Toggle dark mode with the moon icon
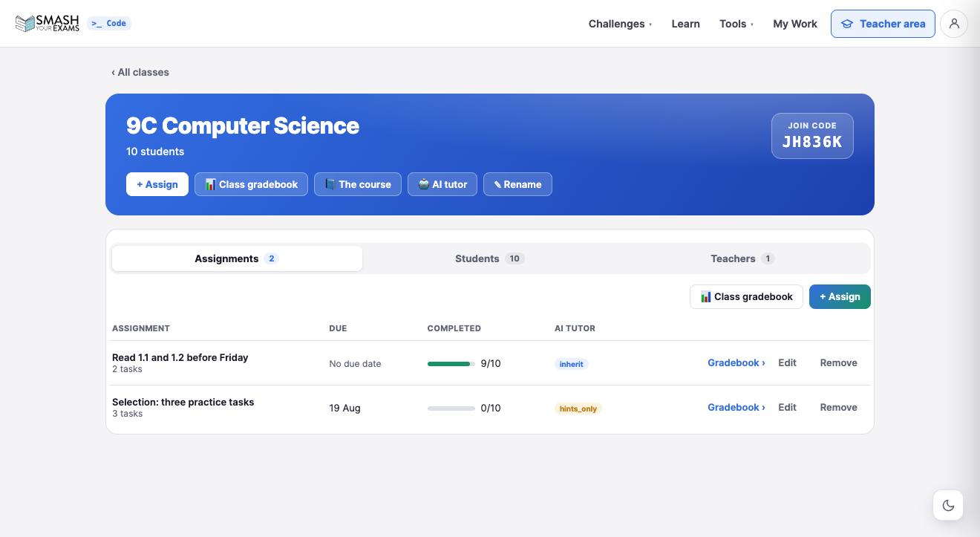Screen dimensions: 980x537 click(948, 505)
